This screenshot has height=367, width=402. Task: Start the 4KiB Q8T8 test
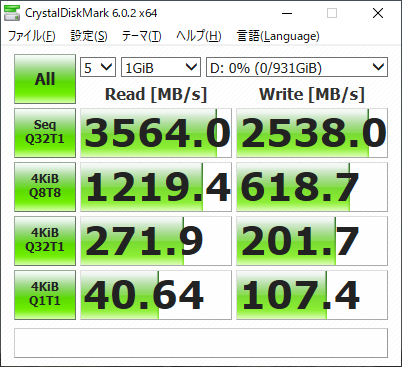(45, 187)
